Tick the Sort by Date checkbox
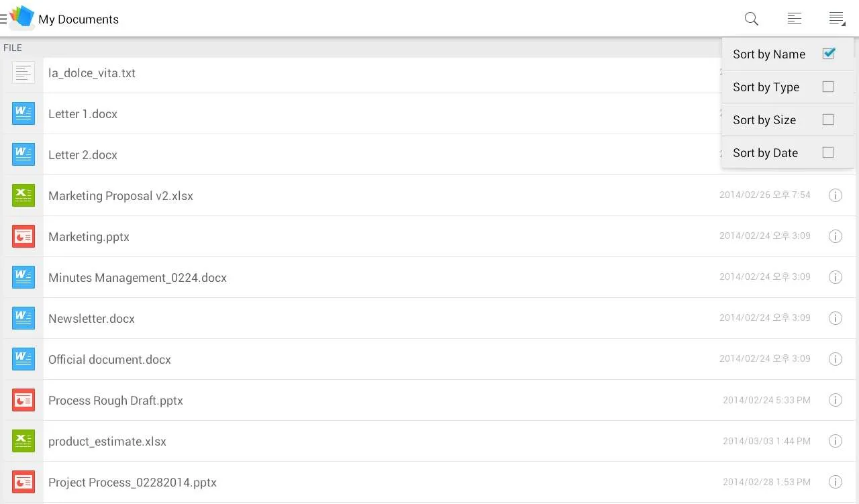859x504 pixels. point(828,152)
